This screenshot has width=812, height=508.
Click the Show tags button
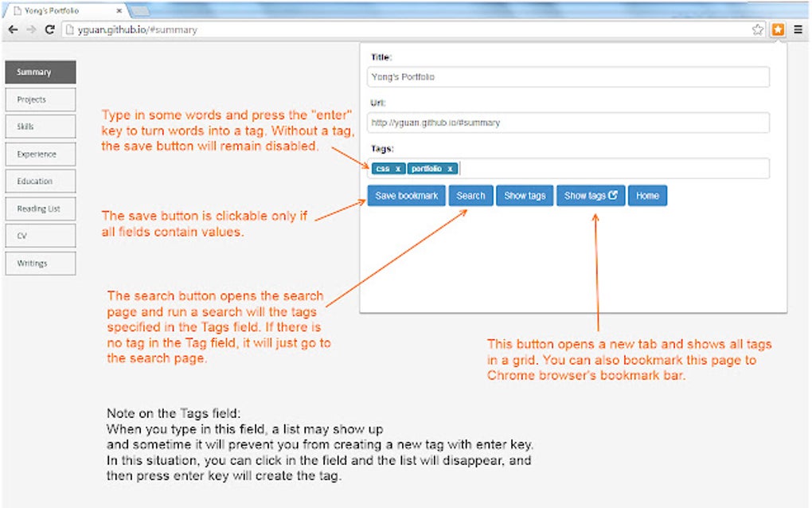(525, 195)
